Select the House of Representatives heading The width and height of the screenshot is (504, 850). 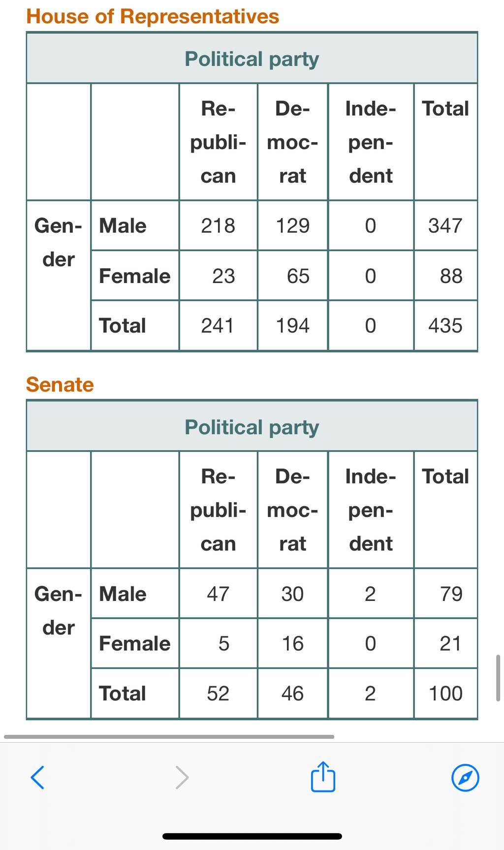click(153, 16)
